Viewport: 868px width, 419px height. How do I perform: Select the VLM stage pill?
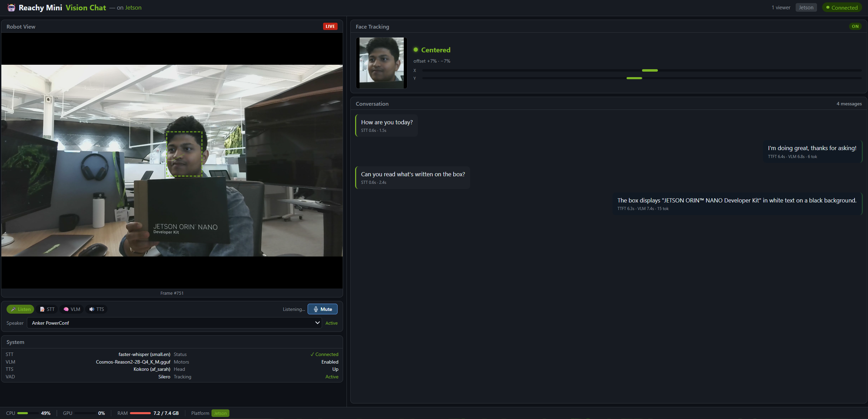pos(72,309)
